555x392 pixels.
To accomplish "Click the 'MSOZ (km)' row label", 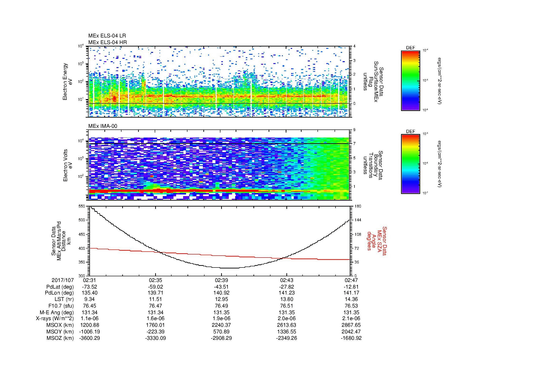I will pos(60,338).
